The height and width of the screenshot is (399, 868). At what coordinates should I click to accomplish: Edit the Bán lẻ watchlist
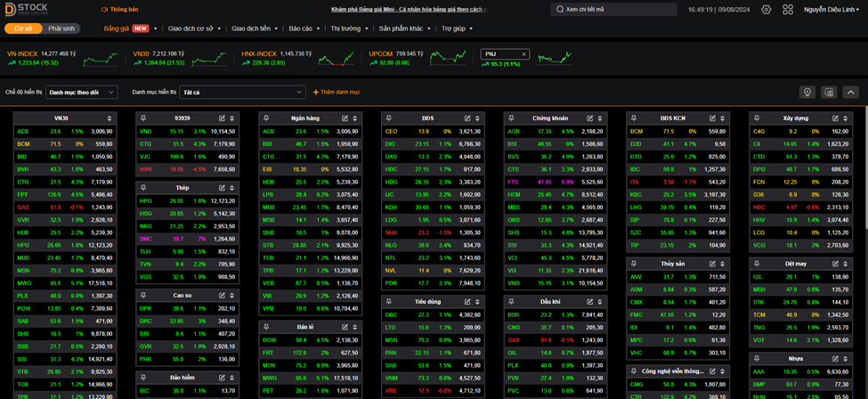tap(345, 327)
